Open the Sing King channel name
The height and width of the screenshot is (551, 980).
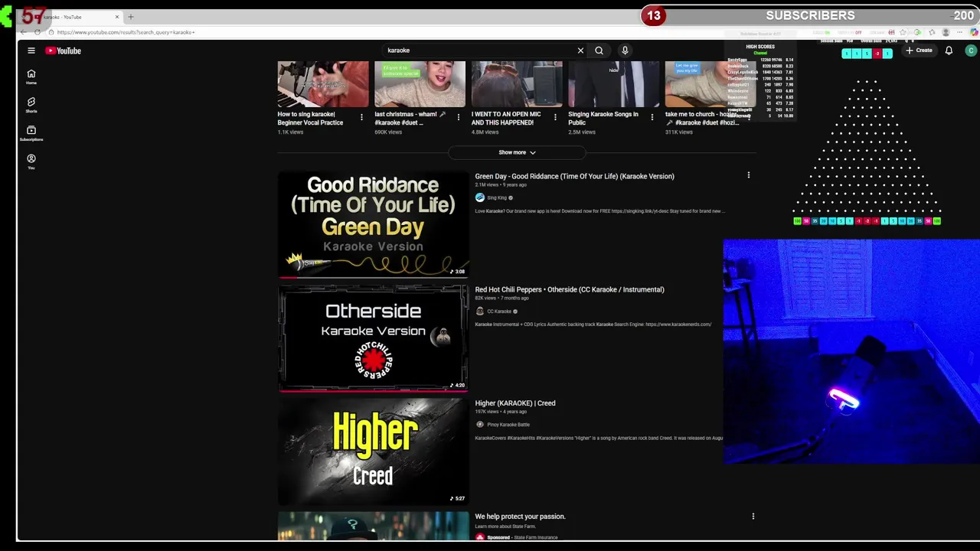coord(497,198)
